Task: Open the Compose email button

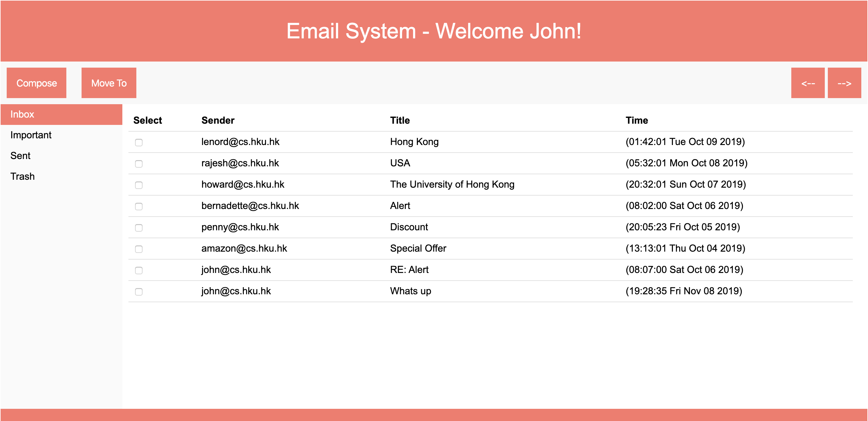Action: [x=37, y=83]
